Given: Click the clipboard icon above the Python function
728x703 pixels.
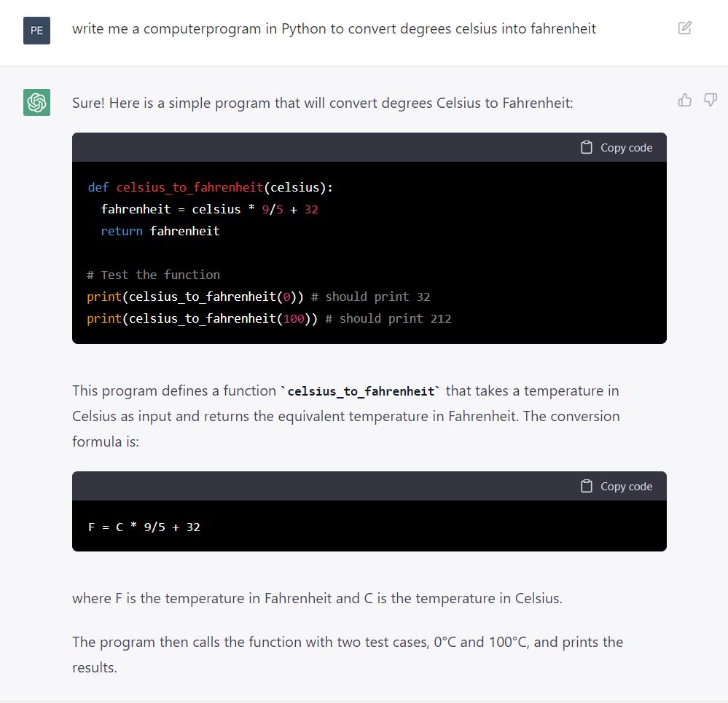Looking at the screenshot, I should coord(587,148).
